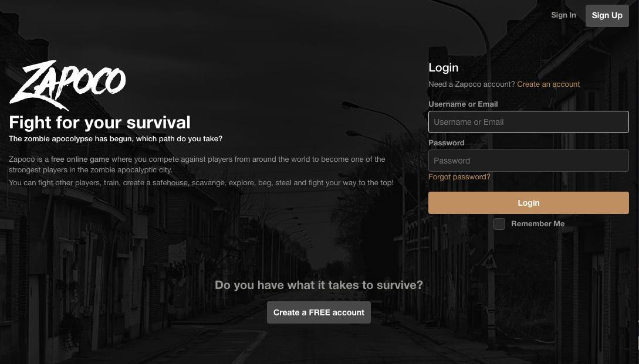Screen dimensions: 639x364
Task: Click the 'Login' form heading
Action: click(443, 68)
